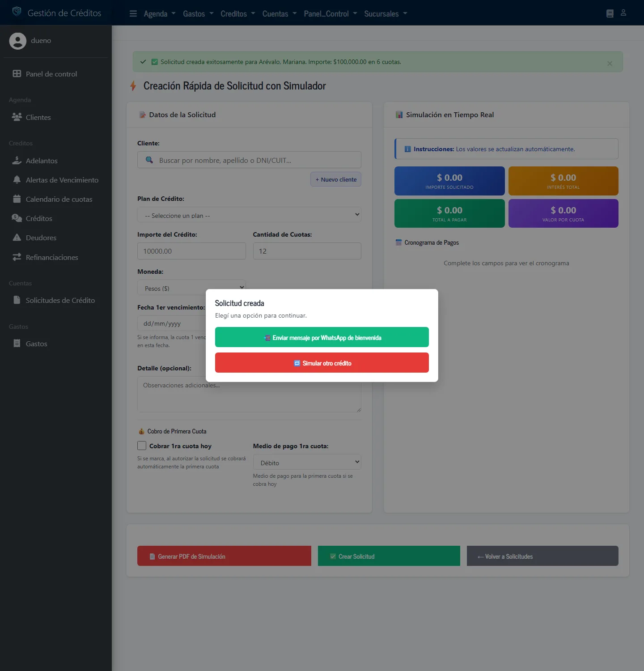Click the + Nuevo cliente button
This screenshot has width=644, height=671.
(x=336, y=179)
